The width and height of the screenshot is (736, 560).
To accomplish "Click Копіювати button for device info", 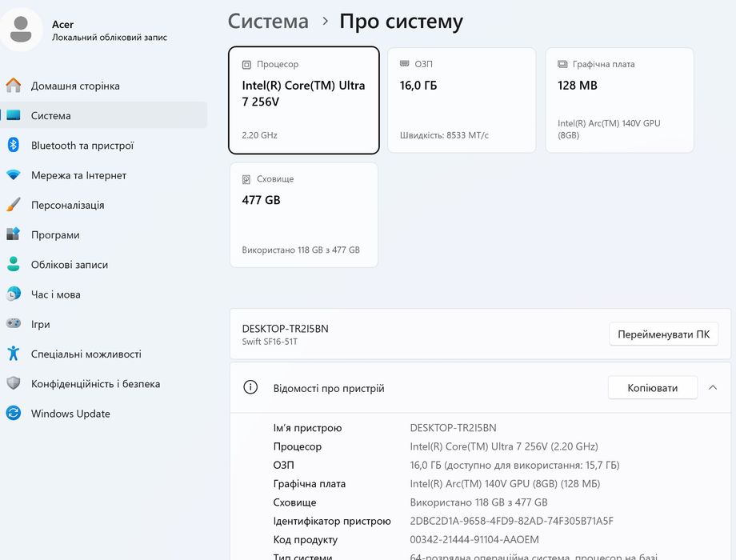I will (x=653, y=388).
